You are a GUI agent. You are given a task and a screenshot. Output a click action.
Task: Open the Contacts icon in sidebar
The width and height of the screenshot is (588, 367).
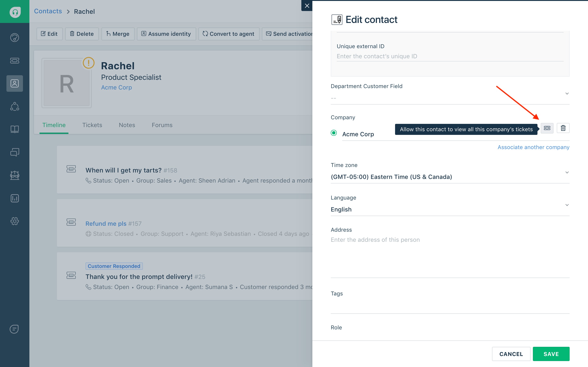pos(14,83)
